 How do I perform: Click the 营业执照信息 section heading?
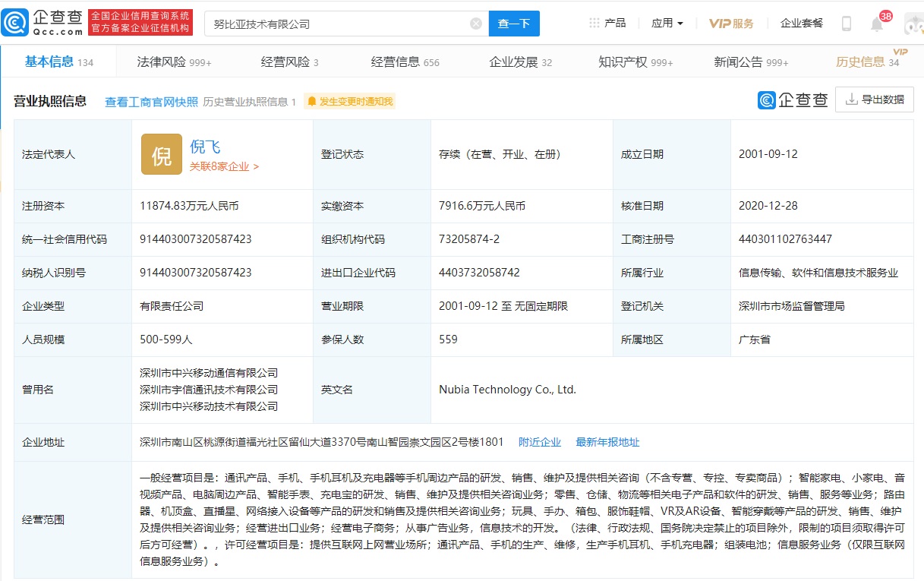50,101
